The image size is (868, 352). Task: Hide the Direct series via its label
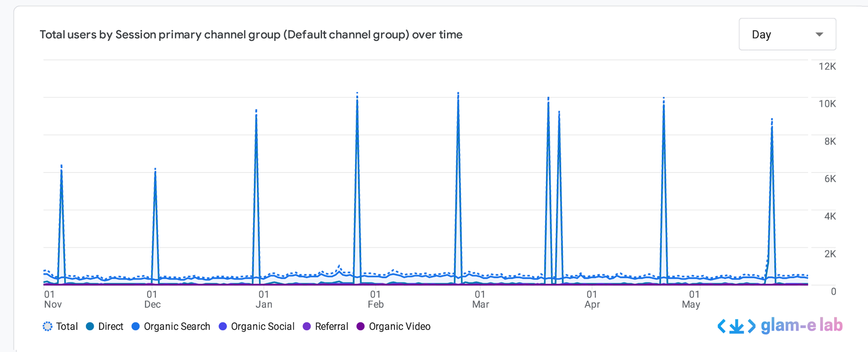point(111,326)
